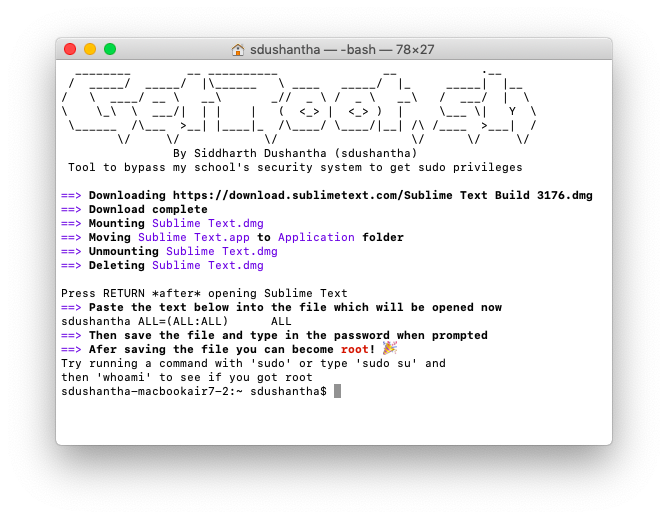This screenshot has height=519, width=668.
Task: Click 'Sublime Text.dmg' in the Deleting line
Action: coord(207,265)
